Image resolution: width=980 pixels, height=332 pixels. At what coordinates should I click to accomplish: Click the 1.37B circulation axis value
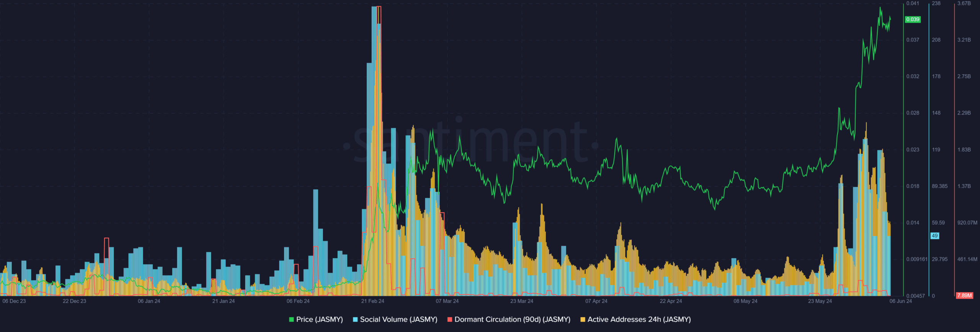point(964,186)
